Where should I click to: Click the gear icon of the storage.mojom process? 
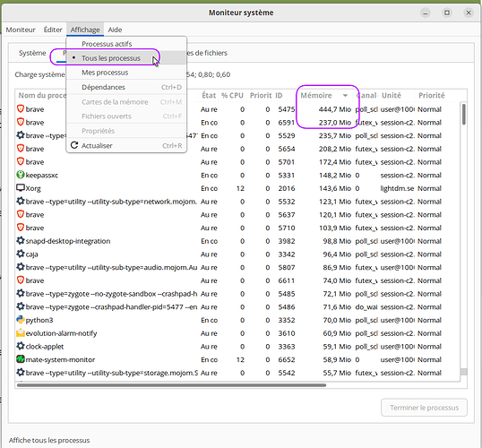point(21,373)
